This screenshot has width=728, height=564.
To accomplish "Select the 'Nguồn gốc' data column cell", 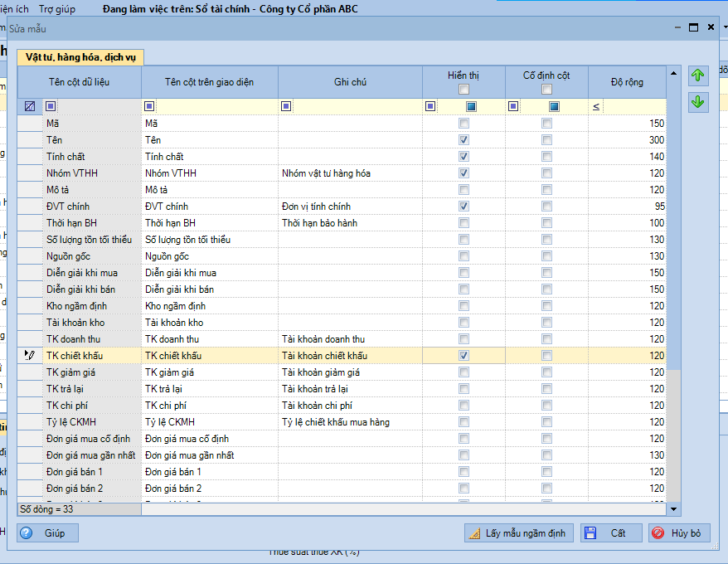I will coord(92,256).
